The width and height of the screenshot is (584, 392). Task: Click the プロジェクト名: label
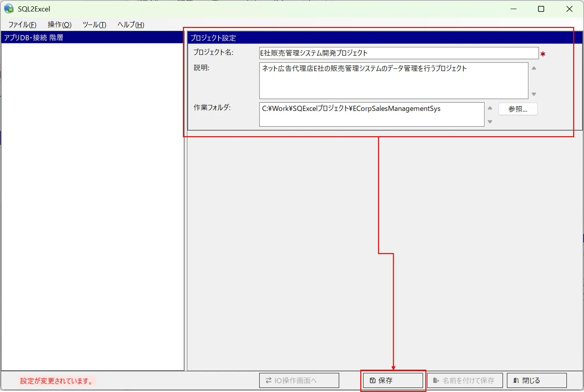[213, 52]
